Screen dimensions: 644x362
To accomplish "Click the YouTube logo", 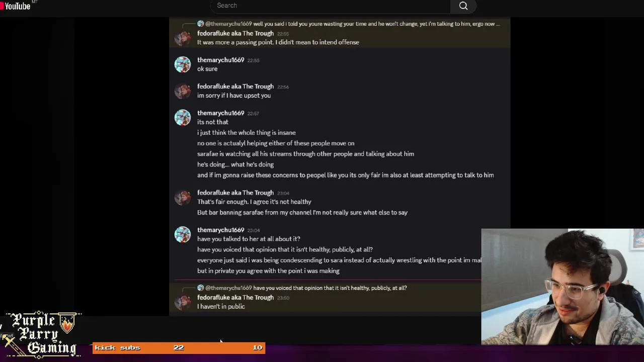I will 16,6.
